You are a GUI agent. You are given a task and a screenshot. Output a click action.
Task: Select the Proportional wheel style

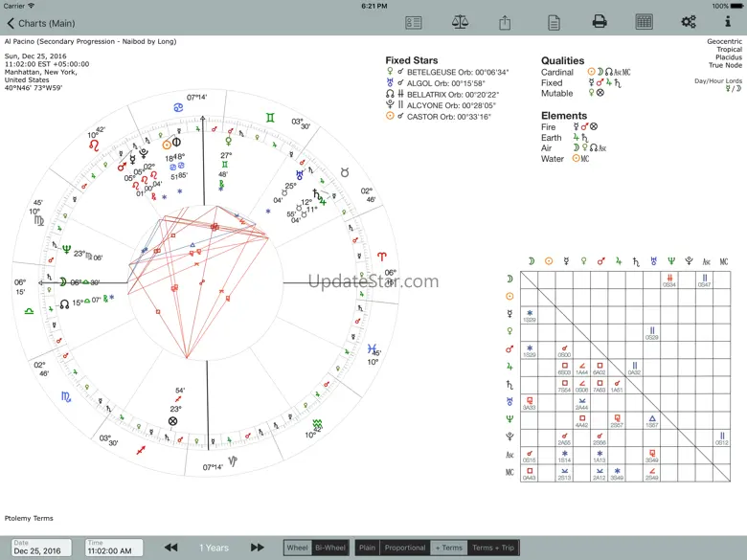[x=405, y=548]
